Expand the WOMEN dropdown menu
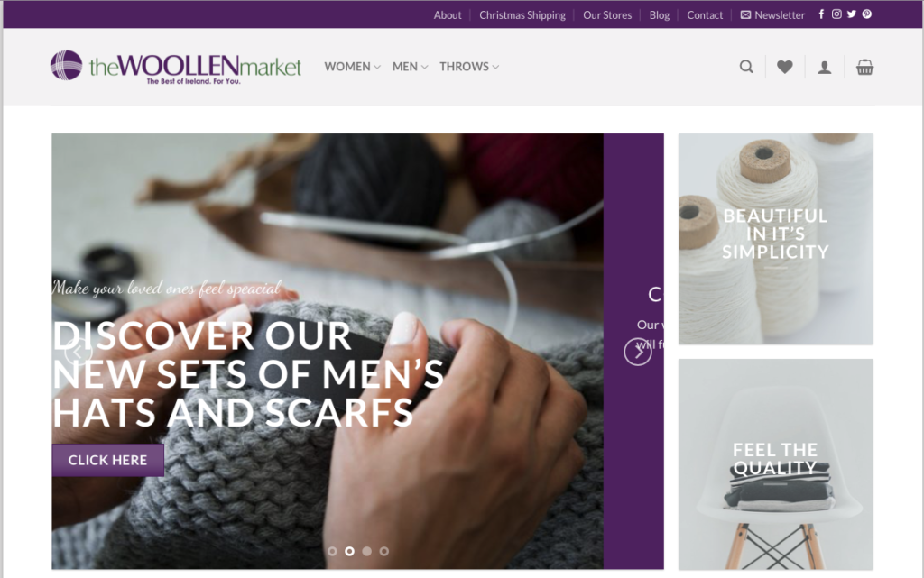 [x=353, y=67]
